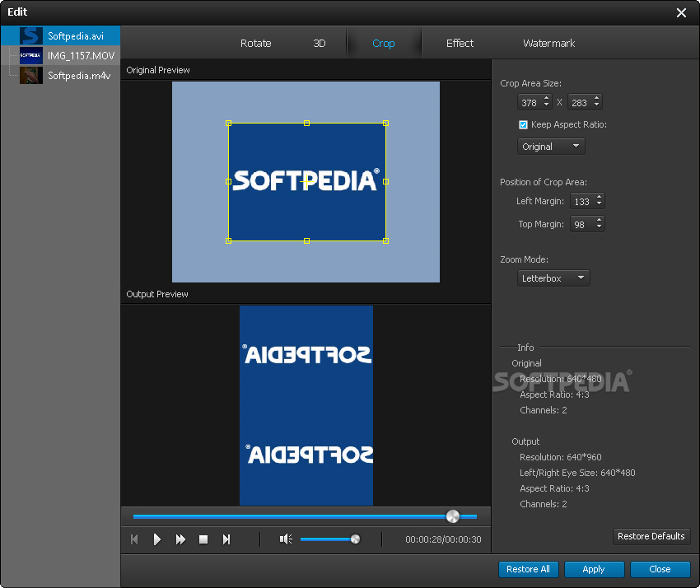Click left-middle crop handle

(x=229, y=182)
